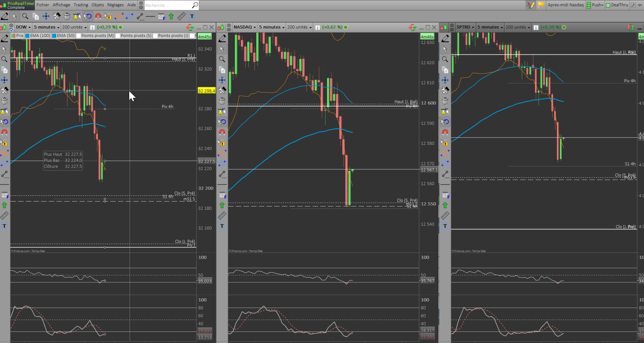Choose the segment line tool in main toolbar

coord(140,16)
